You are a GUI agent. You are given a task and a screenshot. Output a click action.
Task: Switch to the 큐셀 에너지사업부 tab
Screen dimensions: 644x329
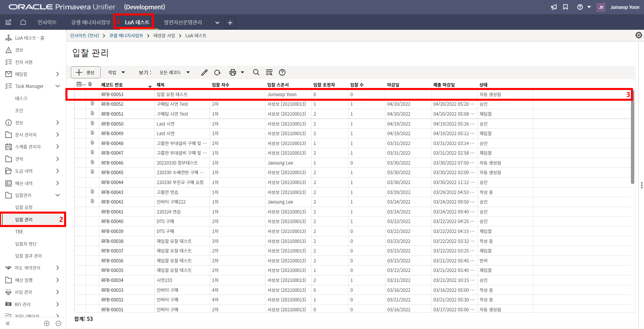[x=91, y=22]
